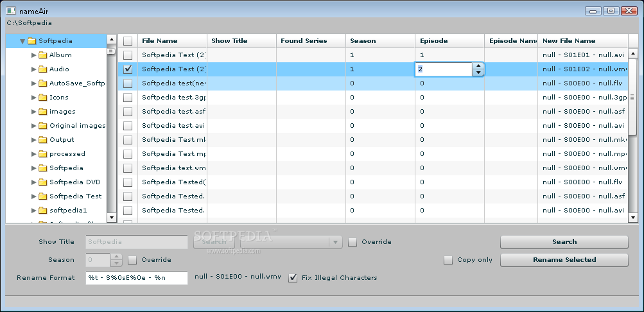
Task: Collapse the Softpedia root folder
Action: [x=22, y=41]
